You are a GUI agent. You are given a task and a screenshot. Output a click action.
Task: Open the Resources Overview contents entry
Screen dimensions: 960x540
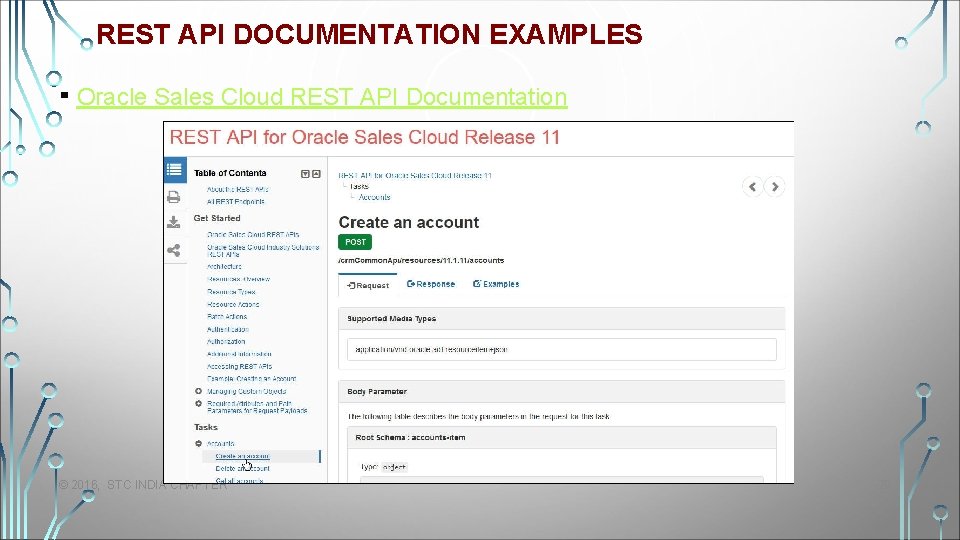(x=238, y=279)
